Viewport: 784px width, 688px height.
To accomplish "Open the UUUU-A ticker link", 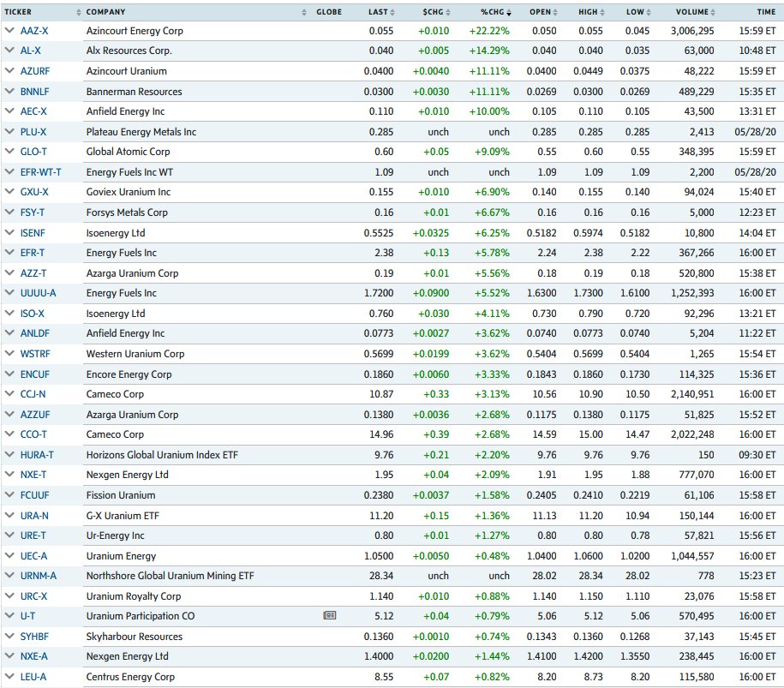I will pyautogui.click(x=38, y=293).
